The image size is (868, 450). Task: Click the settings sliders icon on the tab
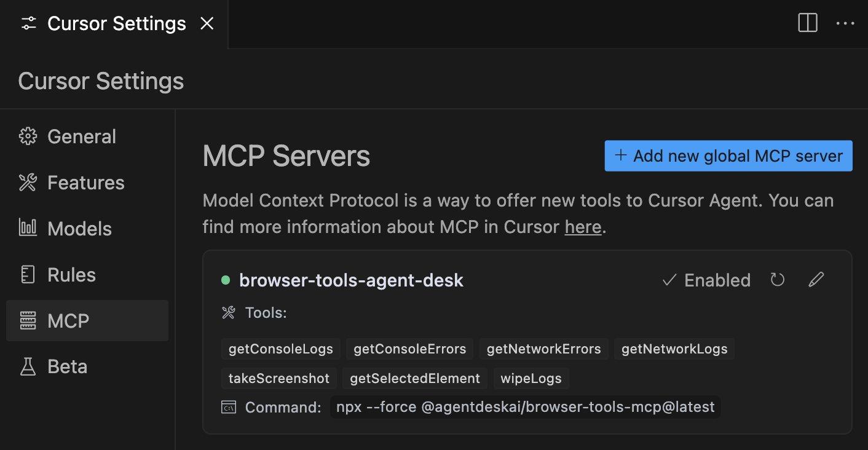click(28, 23)
